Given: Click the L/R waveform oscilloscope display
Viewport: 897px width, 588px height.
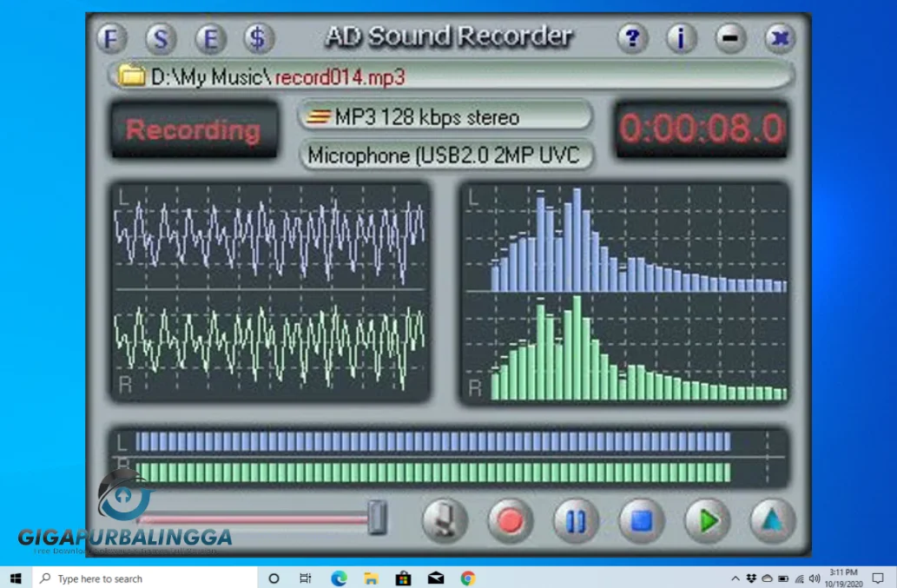Looking at the screenshot, I should pyautogui.click(x=270, y=293).
